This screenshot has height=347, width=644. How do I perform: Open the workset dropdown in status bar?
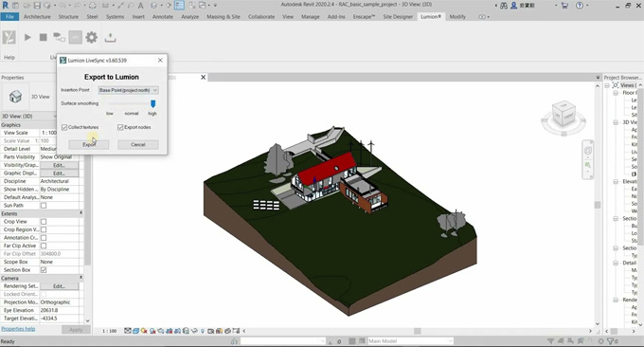(282, 341)
